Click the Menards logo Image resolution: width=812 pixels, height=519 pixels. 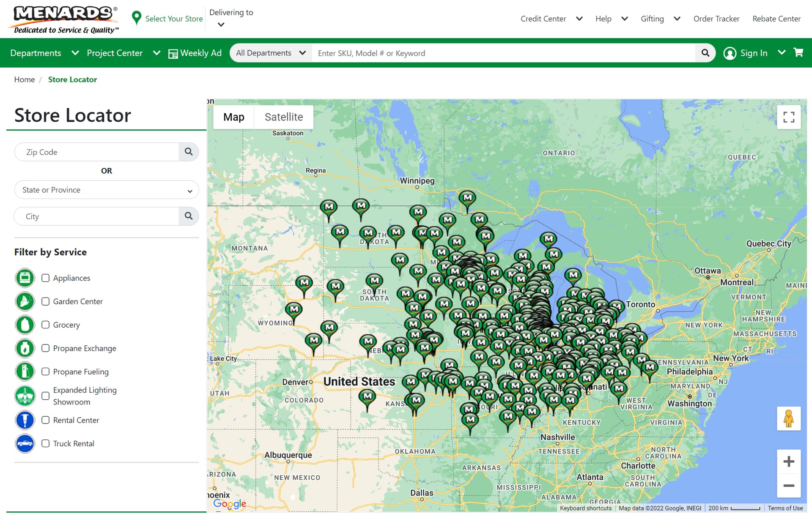(64, 19)
